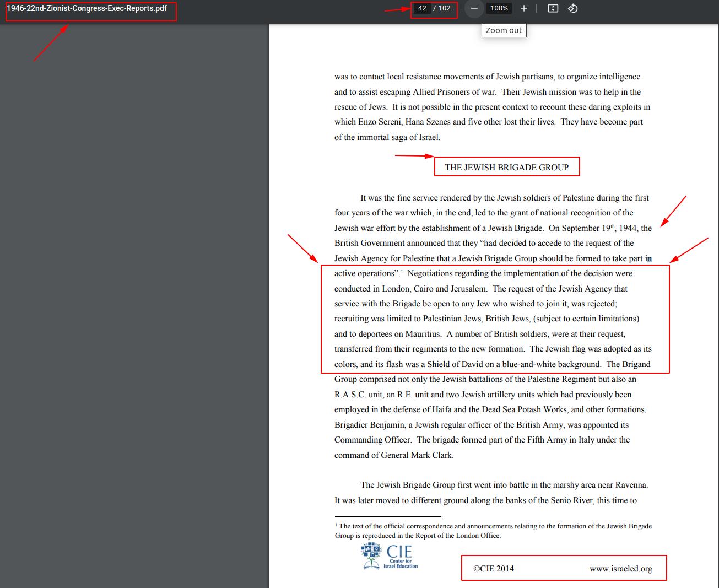719x588 pixels.
Task: Click the 100% zoom level field
Action: pos(499,8)
